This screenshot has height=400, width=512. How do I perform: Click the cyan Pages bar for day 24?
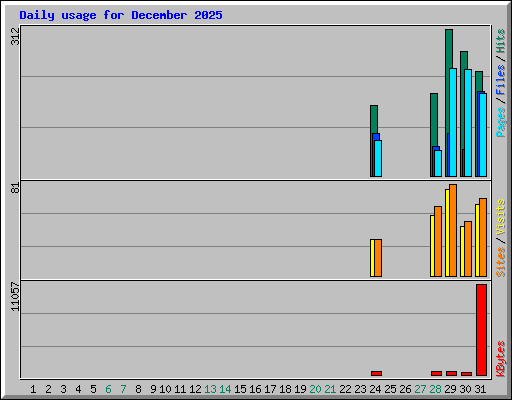coord(378,158)
